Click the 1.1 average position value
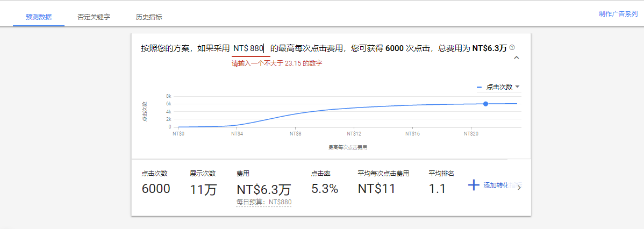Screen dimensions: 644x229 [437, 188]
